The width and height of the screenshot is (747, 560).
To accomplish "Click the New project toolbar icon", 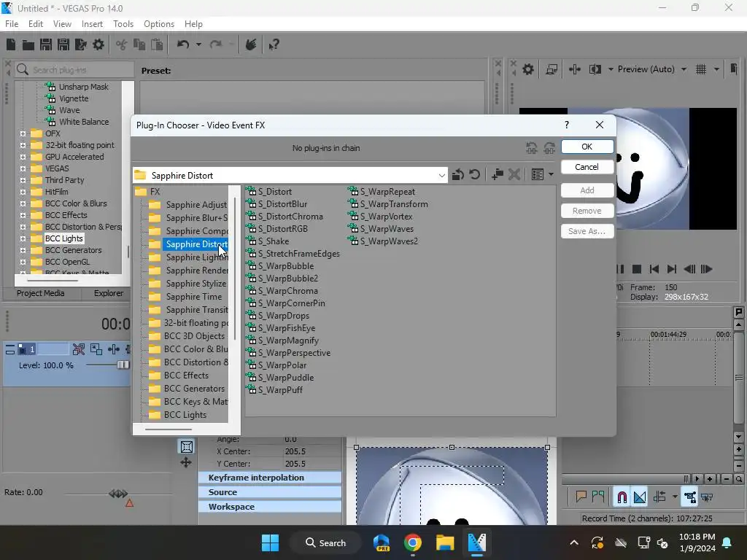I will pyautogui.click(x=11, y=44).
